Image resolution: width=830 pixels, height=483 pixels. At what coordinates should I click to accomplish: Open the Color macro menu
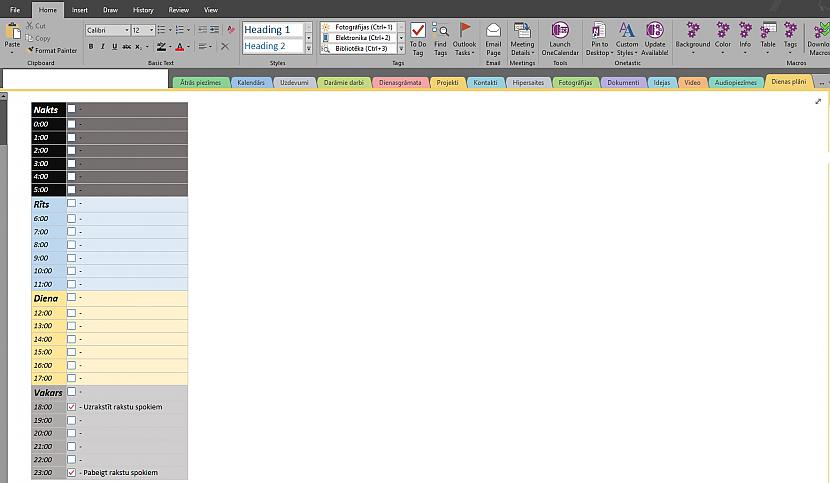click(x=723, y=38)
